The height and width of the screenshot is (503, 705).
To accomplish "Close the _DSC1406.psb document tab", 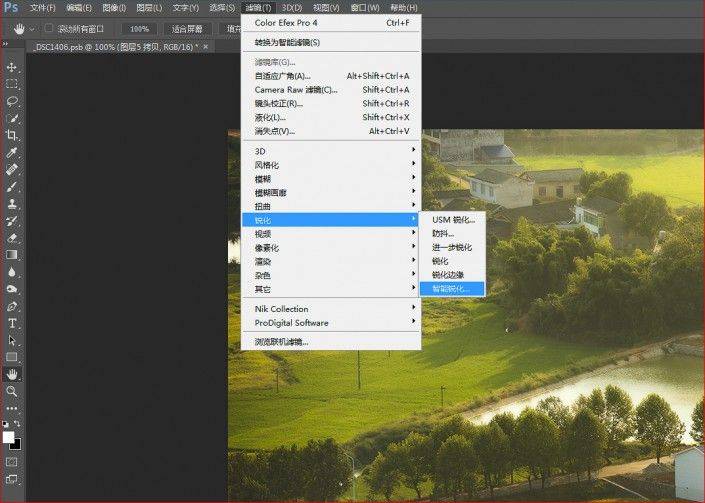I will (x=206, y=46).
